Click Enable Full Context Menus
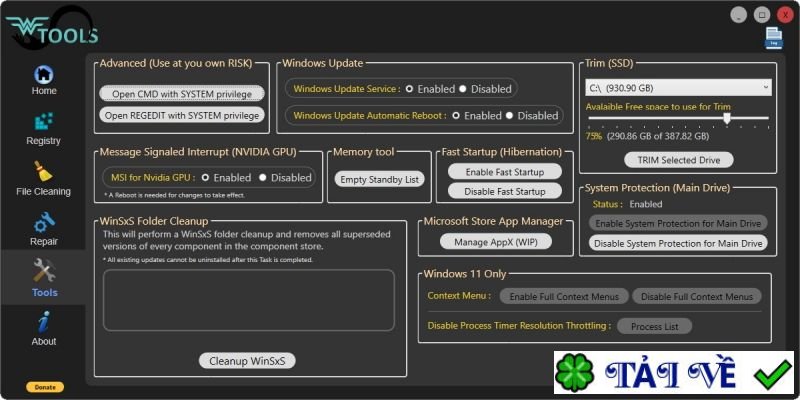Screen dimensions: 800x400 pyautogui.click(x=564, y=296)
